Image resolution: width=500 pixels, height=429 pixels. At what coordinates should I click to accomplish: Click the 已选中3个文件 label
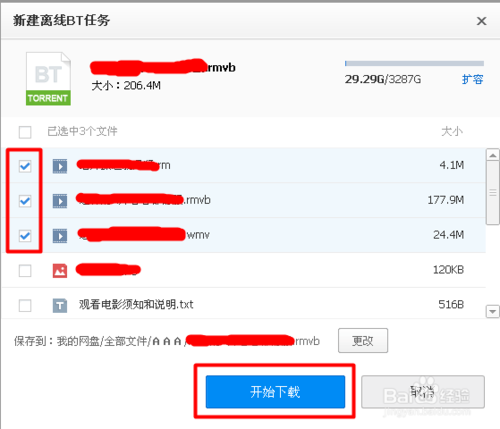coord(82,131)
